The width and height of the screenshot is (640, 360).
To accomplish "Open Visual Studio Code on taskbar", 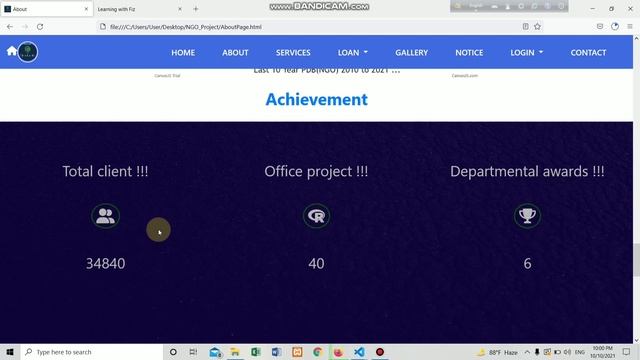I will [x=359, y=352].
